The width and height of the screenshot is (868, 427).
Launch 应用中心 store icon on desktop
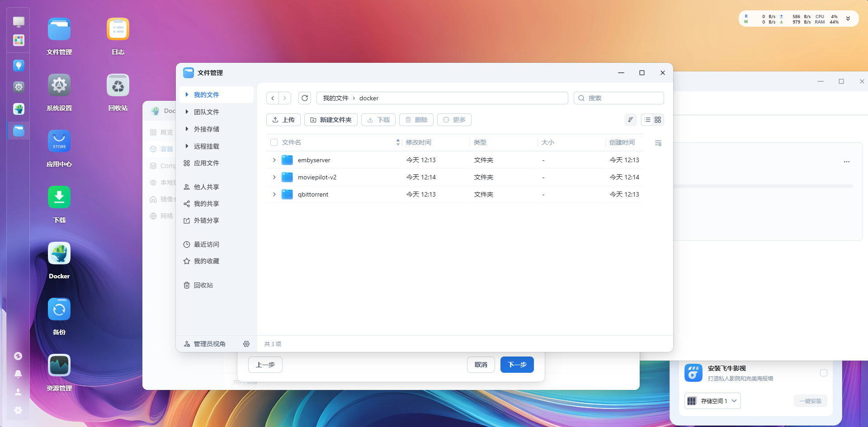59,141
